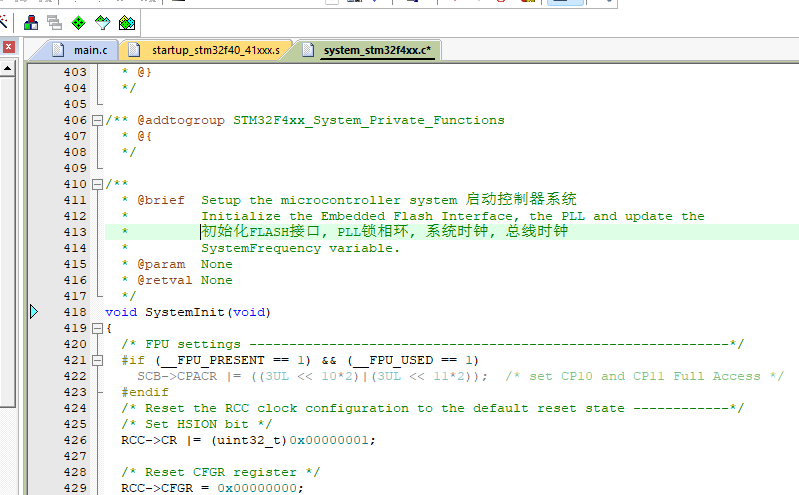Click 'SystemFrequency variable.' comment text
This screenshot has width=799, height=495.
pyautogui.click(x=301, y=248)
